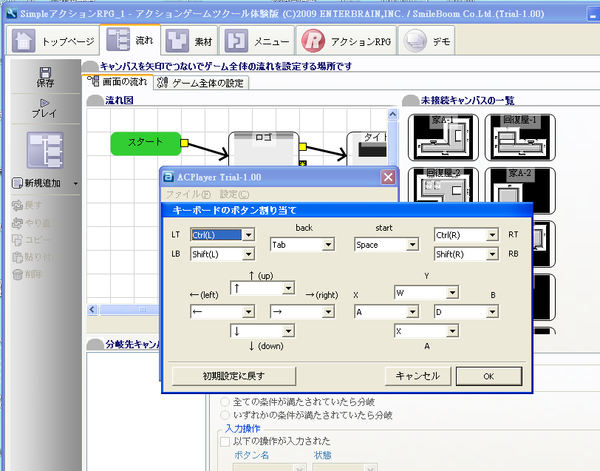Viewport: 600px width, 471px height.
Task: Open the ファイル menu in ACPlayer
Action: pyautogui.click(x=188, y=194)
